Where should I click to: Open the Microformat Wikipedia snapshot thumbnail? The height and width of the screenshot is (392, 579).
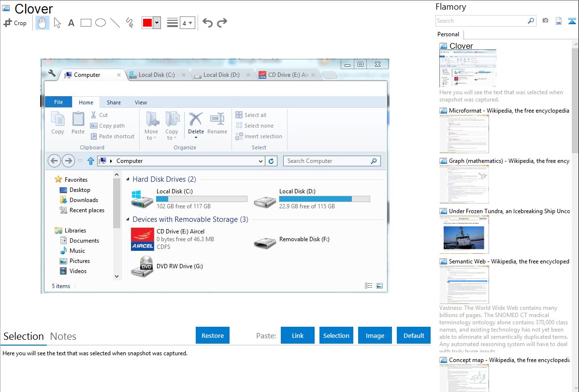(x=464, y=134)
